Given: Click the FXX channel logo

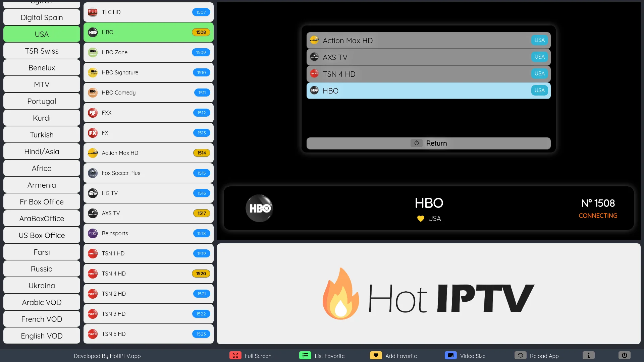Looking at the screenshot, I should click(92, 113).
